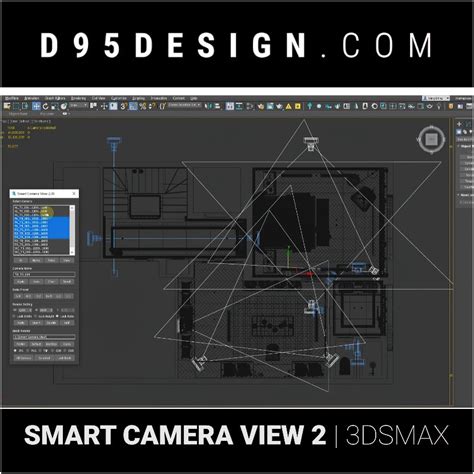Click the View button below camera list
Viewport: 474px width, 474px height.
pyautogui.click(x=67, y=260)
